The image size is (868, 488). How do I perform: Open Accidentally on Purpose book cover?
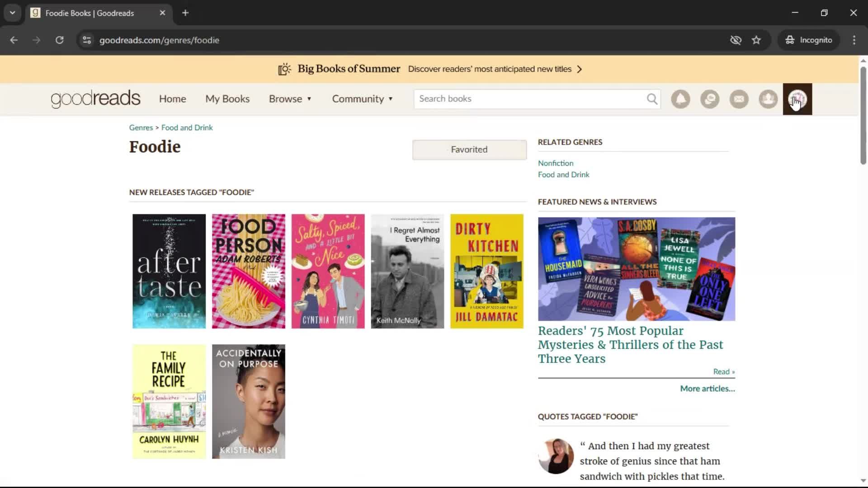(x=249, y=402)
